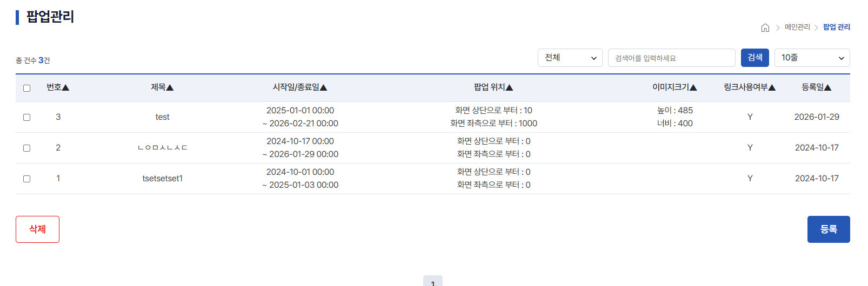Focus the 검색어를 입력하세요 search field
Screen dimensions: 868x286
[x=671, y=58]
